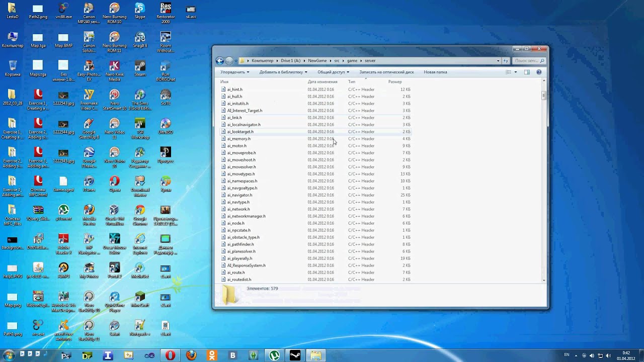Go to Drive 1 (A:) in breadcrumb
Image resolution: width=644 pixels, height=362 pixels.
point(291,61)
